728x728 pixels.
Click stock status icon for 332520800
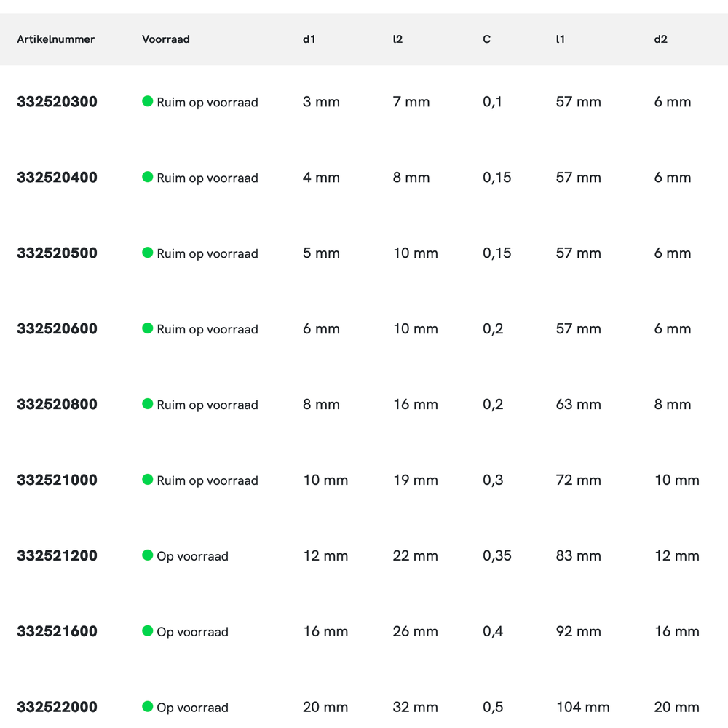[x=148, y=404]
